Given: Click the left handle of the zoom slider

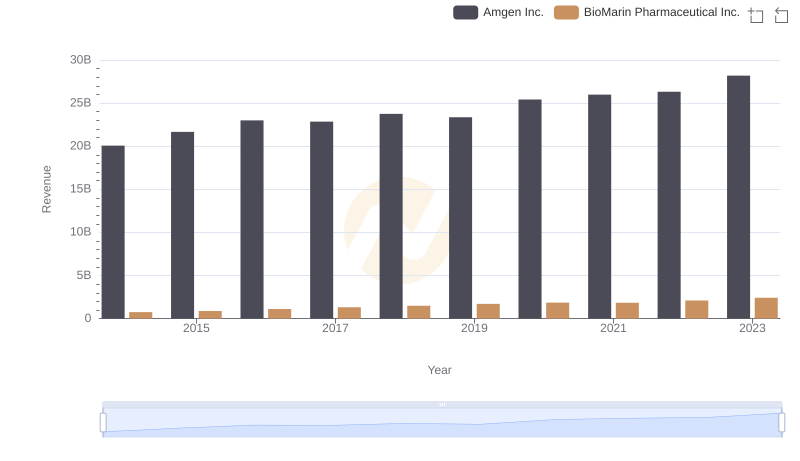Looking at the screenshot, I should click(103, 423).
